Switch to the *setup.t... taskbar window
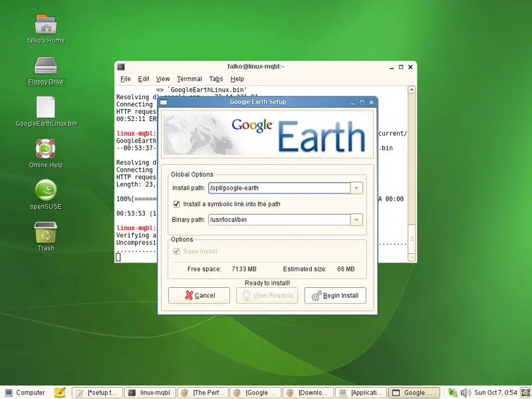Screen dimensions: 532x399 (97, 392)
